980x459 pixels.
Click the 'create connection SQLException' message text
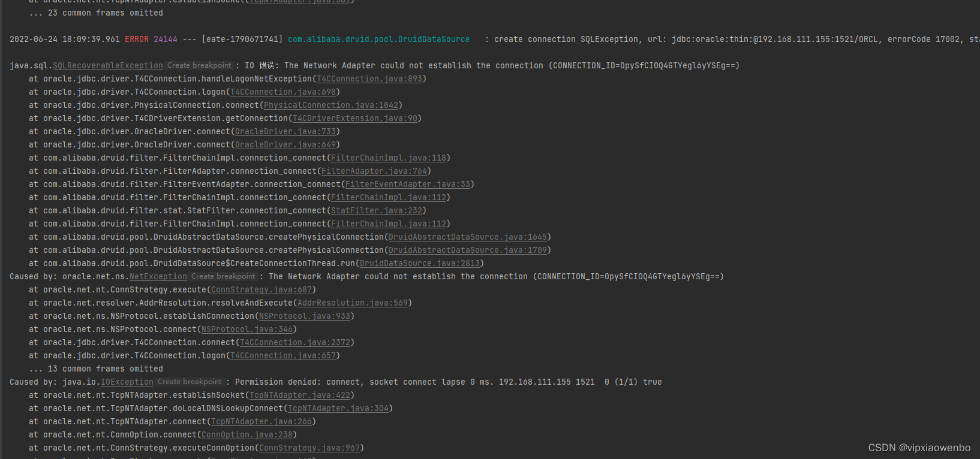click(566, 40)
